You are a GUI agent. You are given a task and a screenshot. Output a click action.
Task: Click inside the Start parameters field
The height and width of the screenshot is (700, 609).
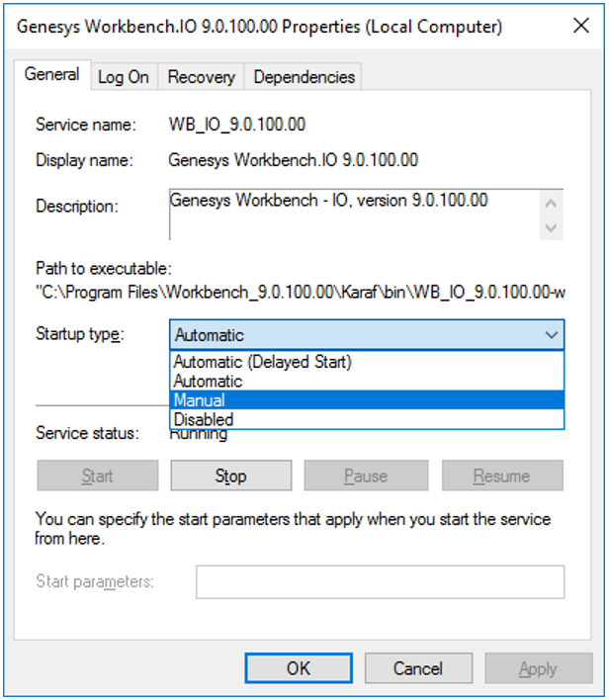click(x=380, y=581)
